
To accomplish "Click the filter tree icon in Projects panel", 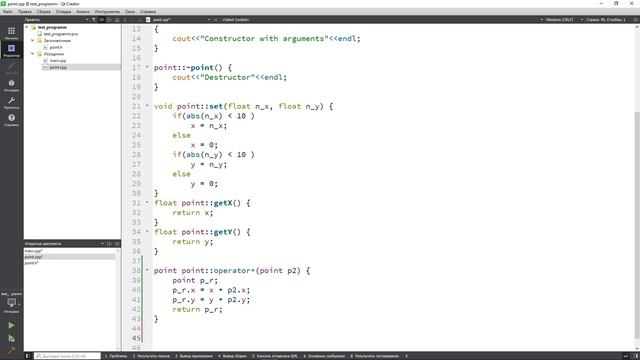I will click(x=94, y=20).
